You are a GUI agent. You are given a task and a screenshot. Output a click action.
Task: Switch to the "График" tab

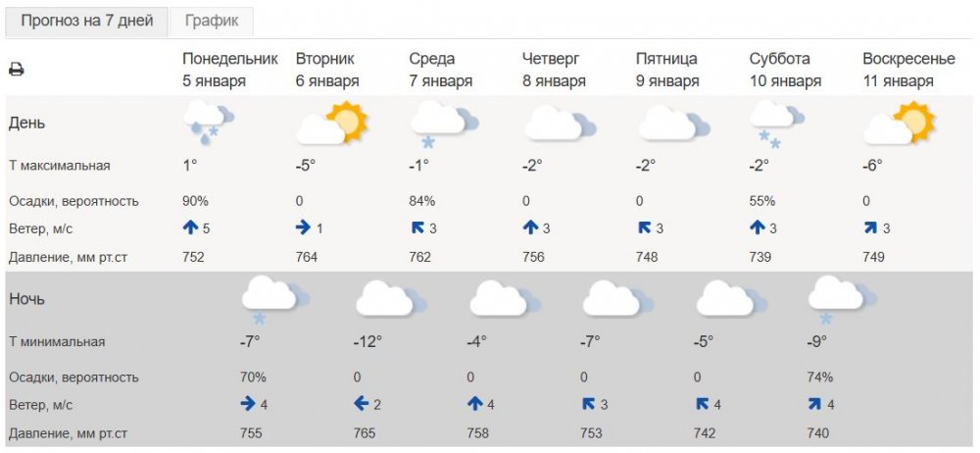pos(211,21)
